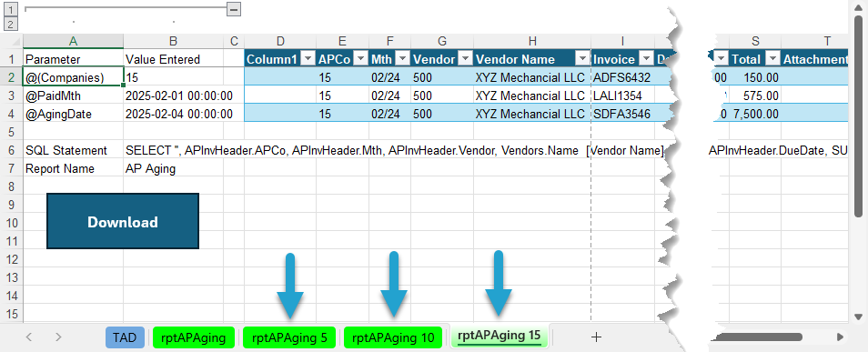The image size is (868, 352).
Task: Select total cell 575.00
Action: 755,96
